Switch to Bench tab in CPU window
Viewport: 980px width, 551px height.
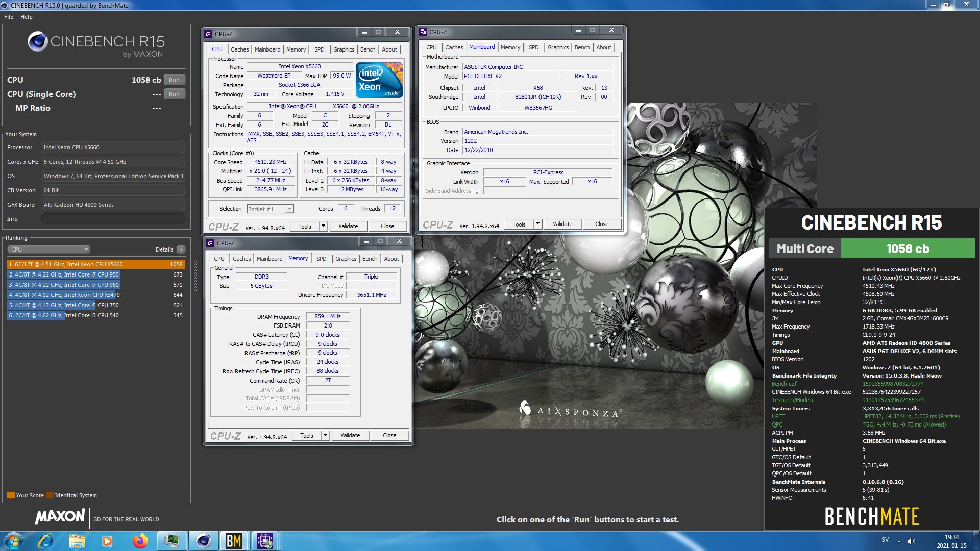(x=367, y=49)
